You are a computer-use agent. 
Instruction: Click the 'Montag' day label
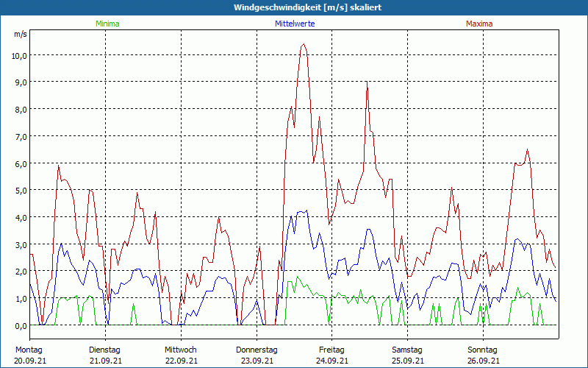point(29,350)
